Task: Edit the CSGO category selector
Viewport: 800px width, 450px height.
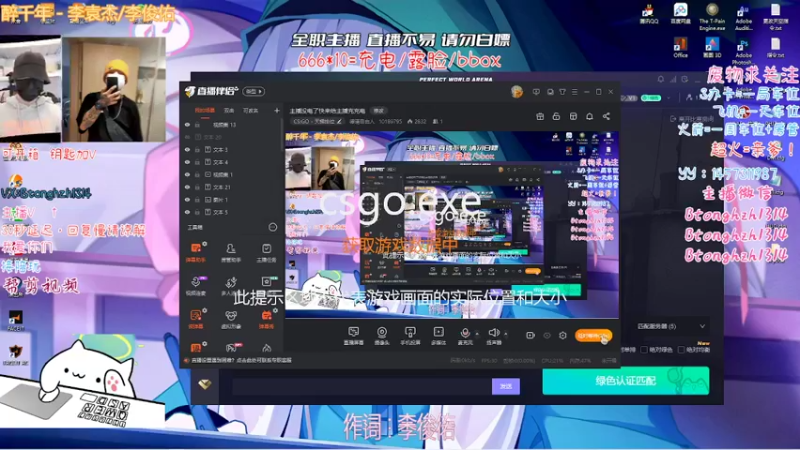Action: 317,121
